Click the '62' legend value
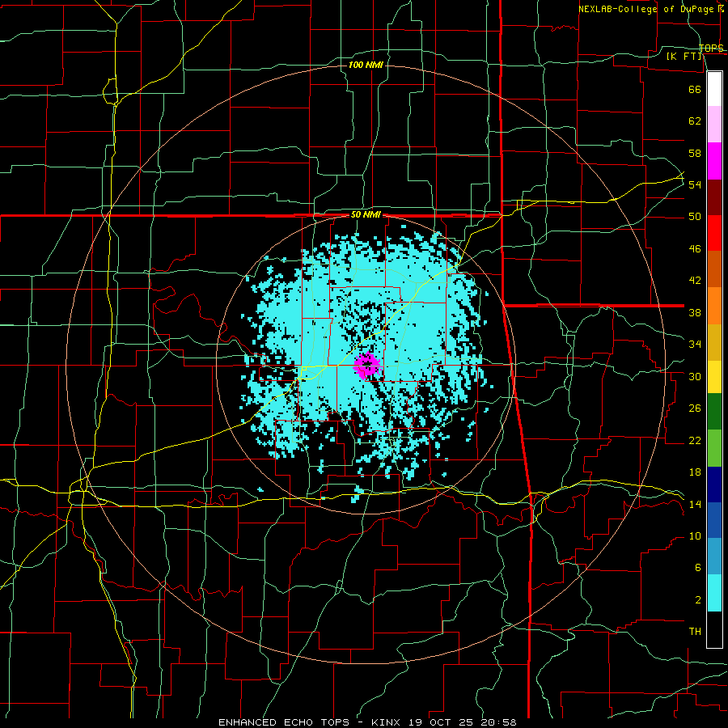Screen dimensions: 728x728 (695, 121)
